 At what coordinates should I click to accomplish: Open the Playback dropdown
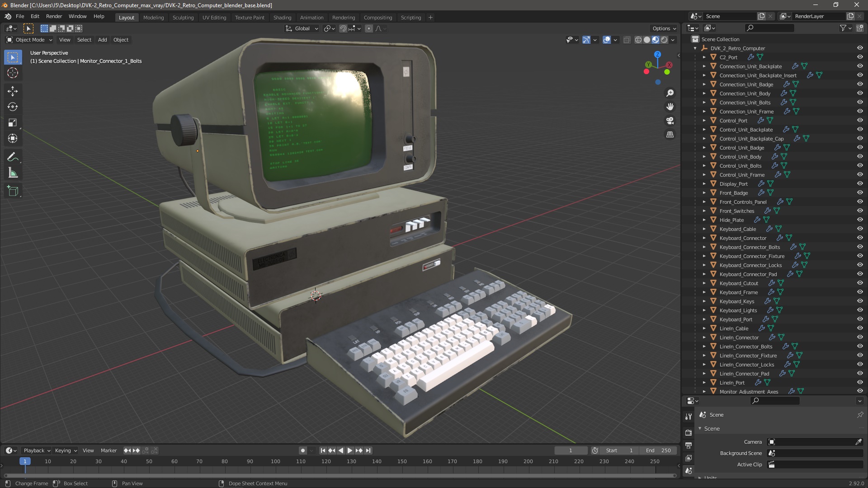[36, 450]
